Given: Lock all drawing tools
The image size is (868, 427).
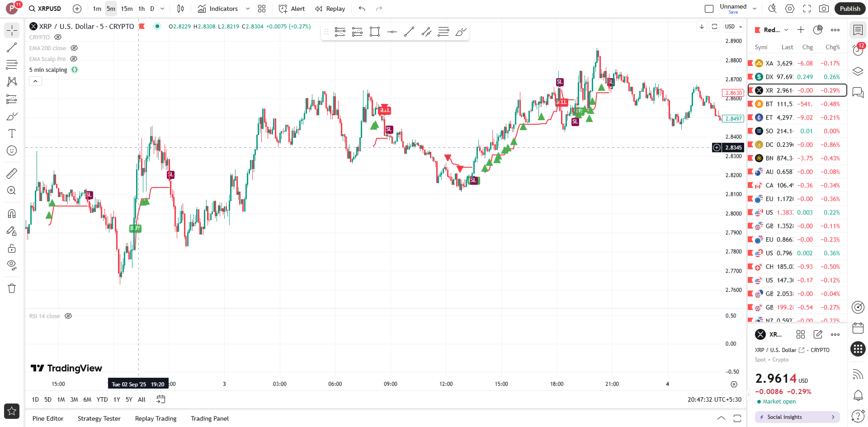Looking at the screenshot, I should [12, 248].
